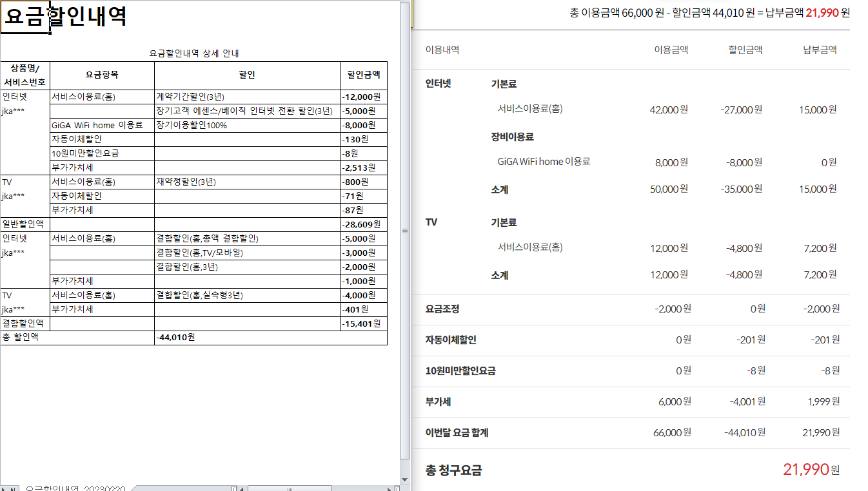
Task: Select the 상품명/서비스번호 header cell
Action: point(25,75)
